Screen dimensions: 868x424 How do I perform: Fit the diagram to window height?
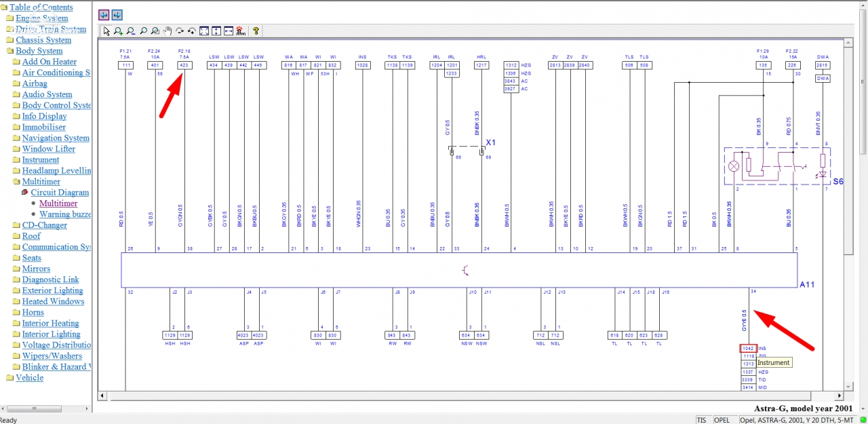[x=216, y=31]
